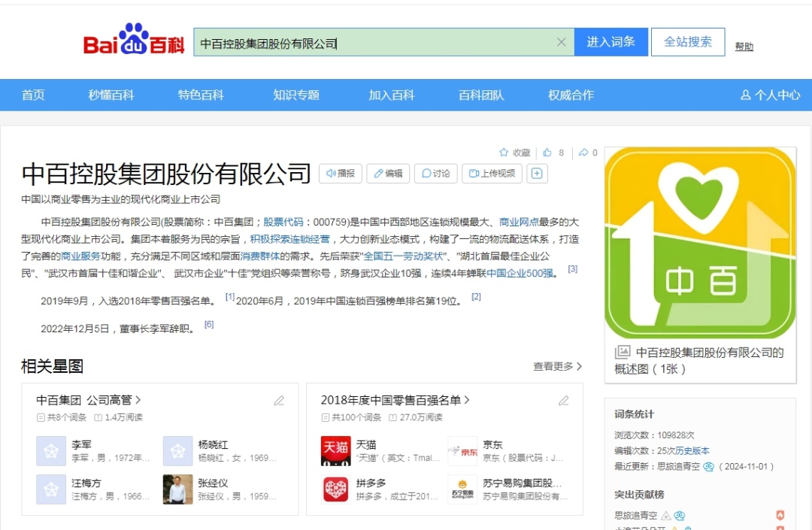Open 张经仪 portrait photo
812x530 pixels.
point(178,489)
